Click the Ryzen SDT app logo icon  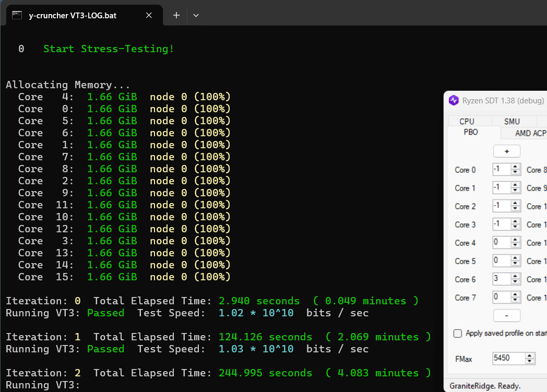(454, 100)
